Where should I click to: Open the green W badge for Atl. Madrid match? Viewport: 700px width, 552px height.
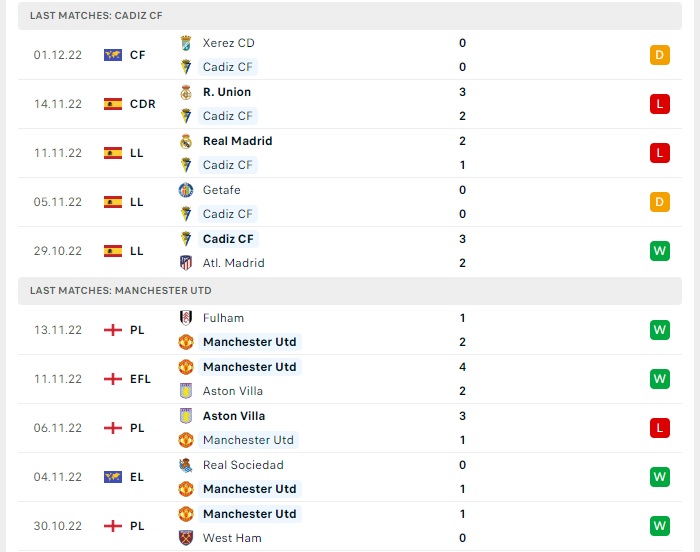tap(660, 251)
